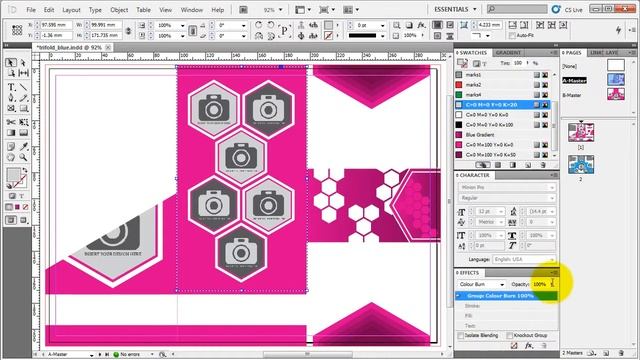
Task: Select the Type tool
Action: (11, 87)
